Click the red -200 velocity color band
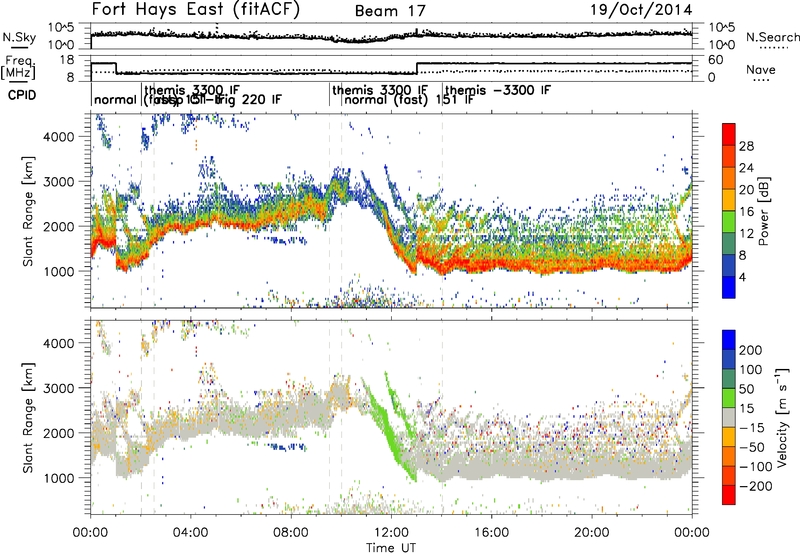The height and width of the screenshot is (554, 800). tap(729, 495)
